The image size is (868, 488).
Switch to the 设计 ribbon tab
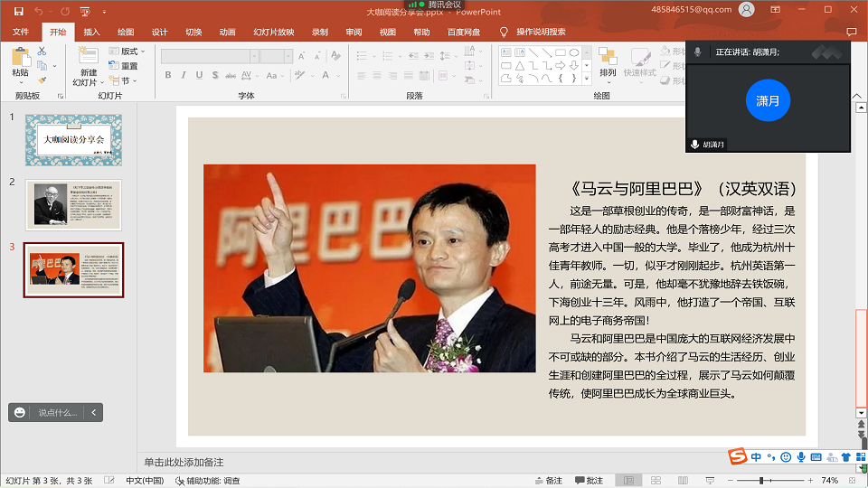click(x=159, y=33)
